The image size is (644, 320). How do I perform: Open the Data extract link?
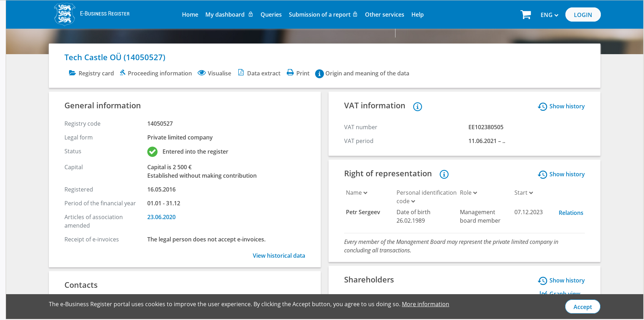click(264, 73)
